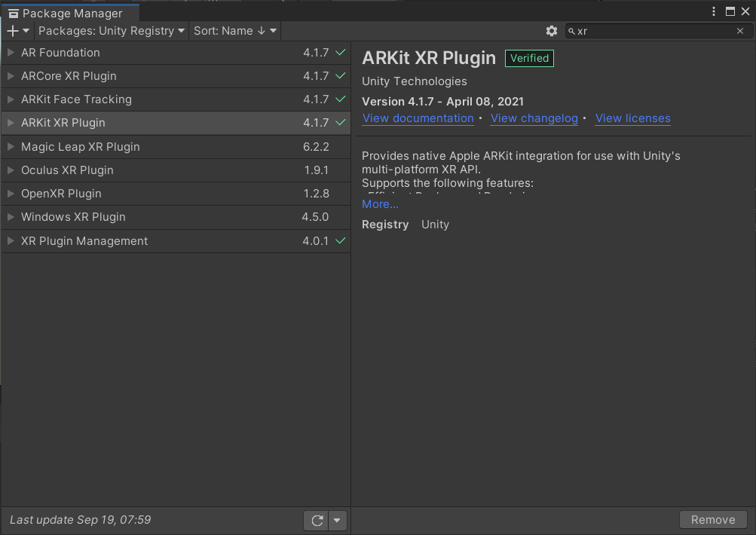The width and height of the screenshot is (756, 535).
Task: Click the Windows XR version 4.5.0
Action: pyautogui.click(x=315, y=217)
